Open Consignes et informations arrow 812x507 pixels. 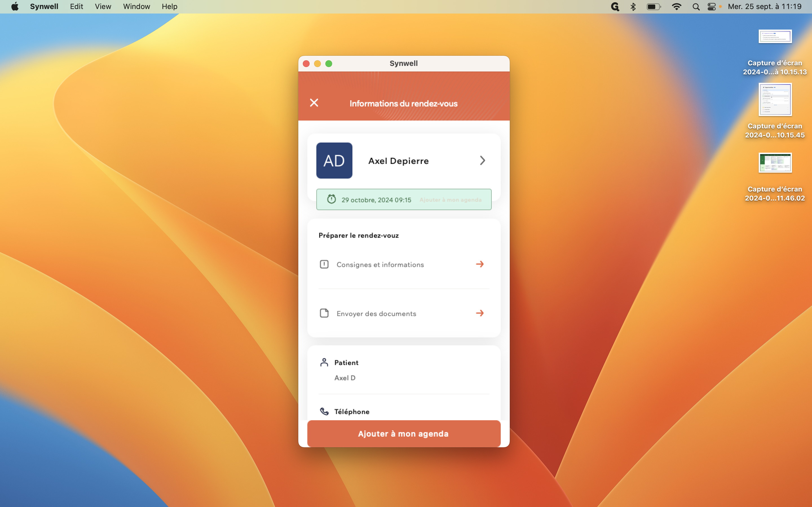click(480, 264)
